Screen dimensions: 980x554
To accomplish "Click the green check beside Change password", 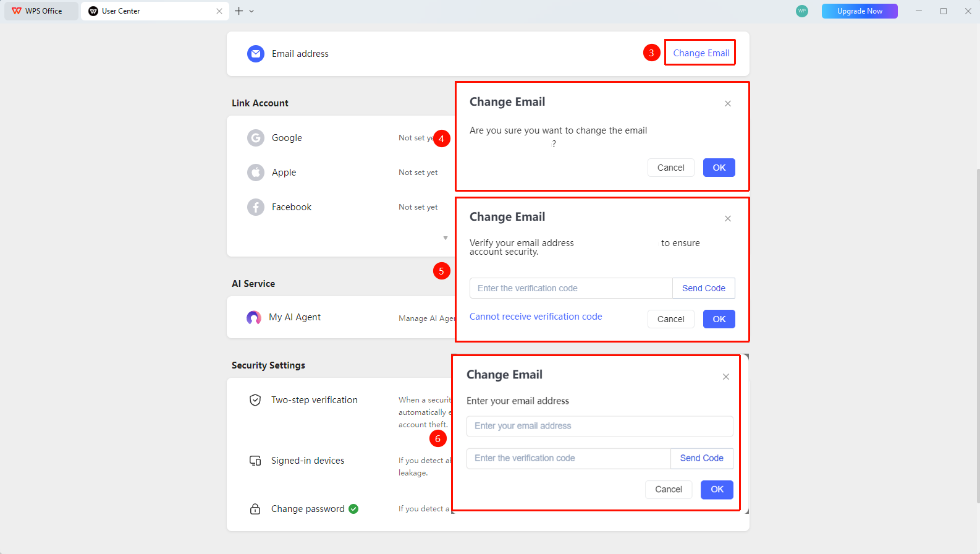I will click(353, 509).
